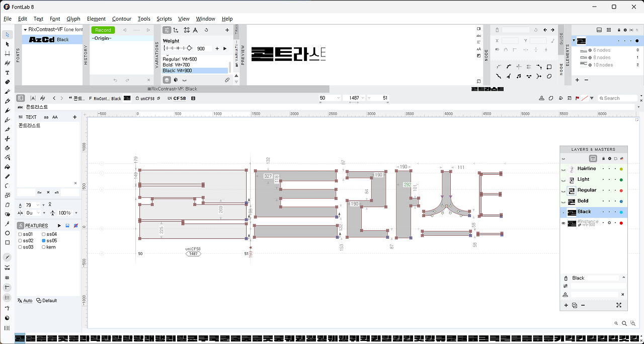The image size is (644, 344).
Task: Select the Text tool in left toolbar
Action: 7,73
